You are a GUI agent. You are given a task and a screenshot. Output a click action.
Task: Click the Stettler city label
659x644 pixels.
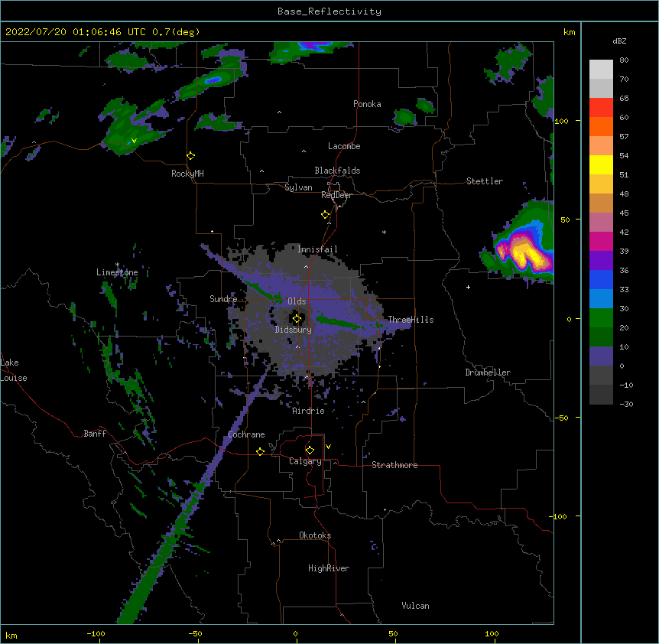click(485, 181)
